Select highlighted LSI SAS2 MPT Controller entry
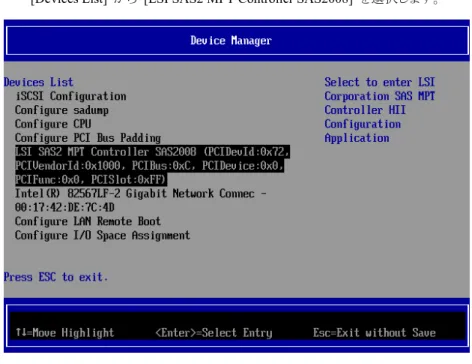The height and width of the screenshot is (364, 472). coord(153,166)
